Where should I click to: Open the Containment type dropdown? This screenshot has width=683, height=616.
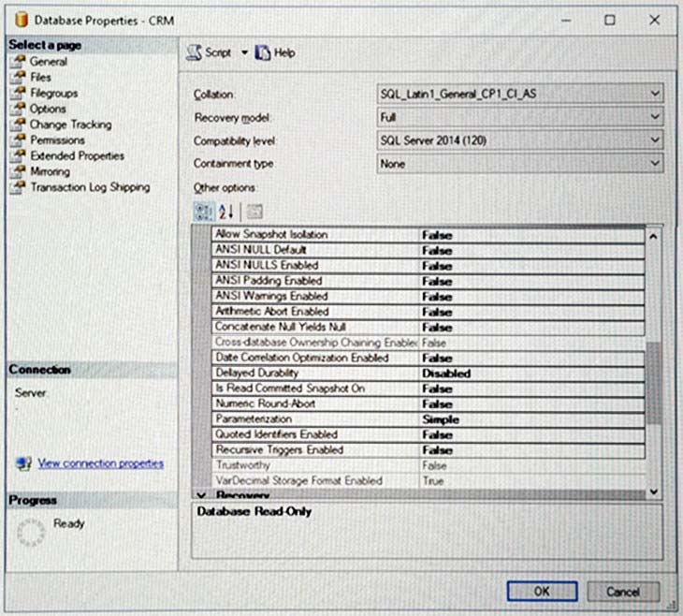[x=519, y=164]
